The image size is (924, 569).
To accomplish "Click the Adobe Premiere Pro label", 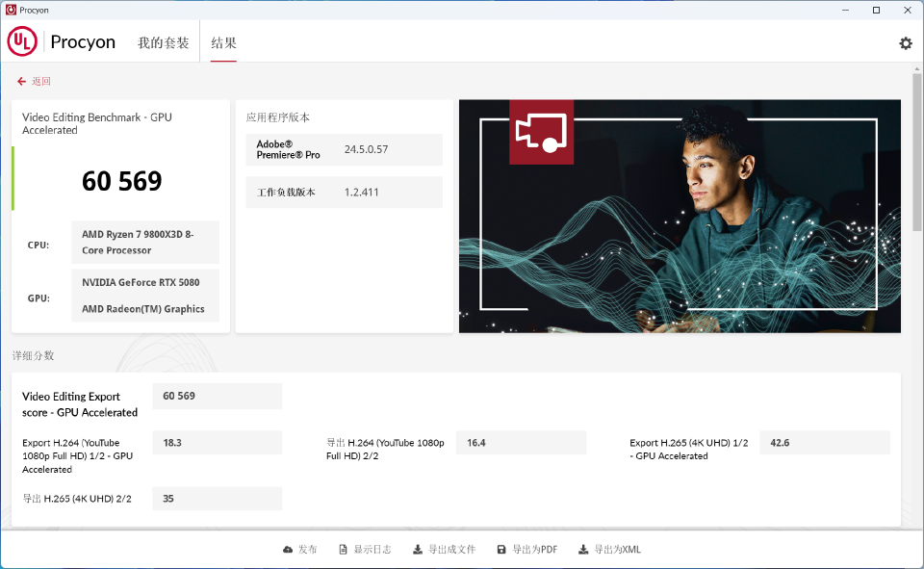I will [288, 149].
